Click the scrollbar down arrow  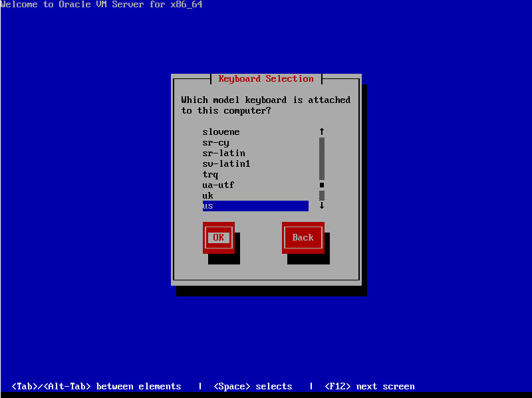tap(322, 206)
